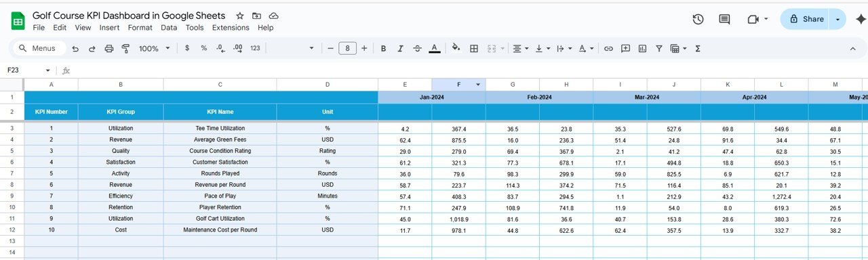This screenshot has height=260, width=868.
Task: Decrease font size with minus button
Action: (x=330, y=49)
